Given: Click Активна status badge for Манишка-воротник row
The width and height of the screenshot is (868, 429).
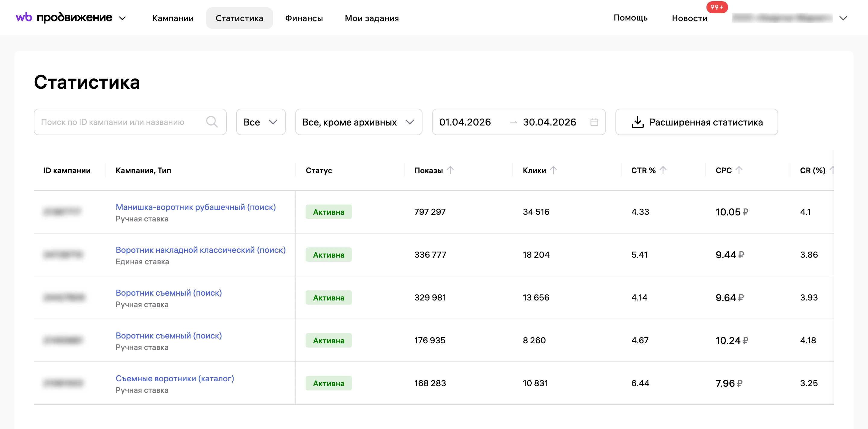Looking at the screenshot, I should click(329, 212).
